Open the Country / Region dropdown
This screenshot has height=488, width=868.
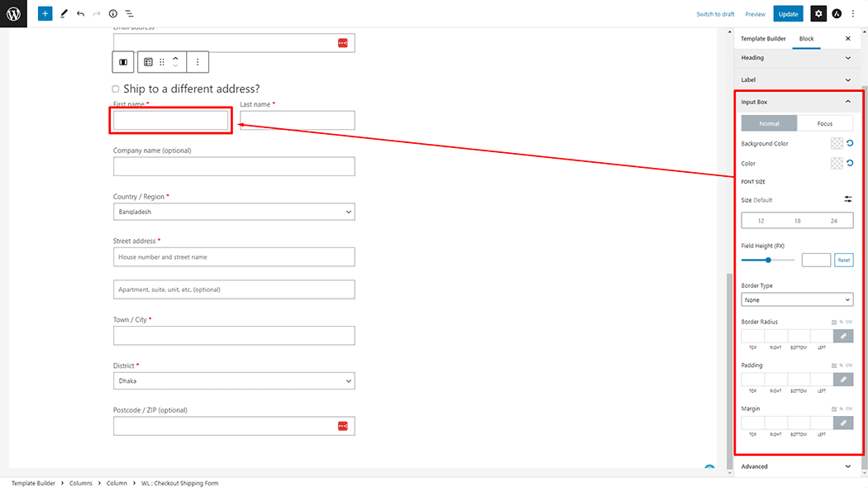pos(234,212)
